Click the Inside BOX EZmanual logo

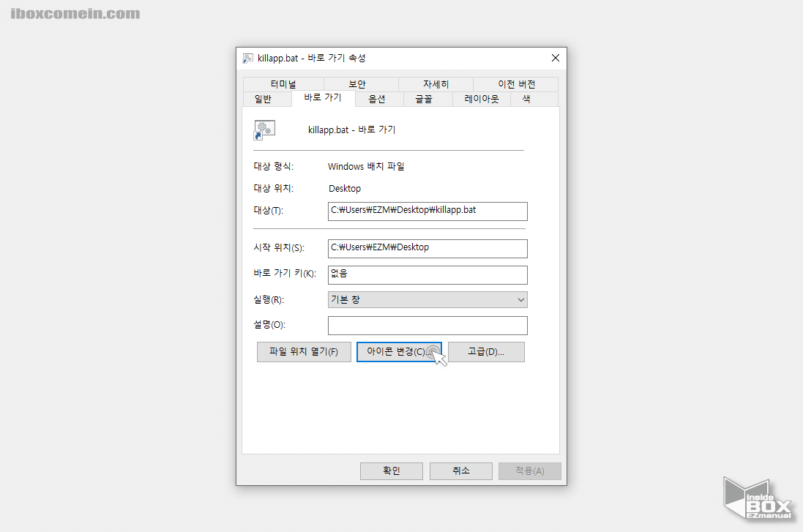(x=758, y=498)
